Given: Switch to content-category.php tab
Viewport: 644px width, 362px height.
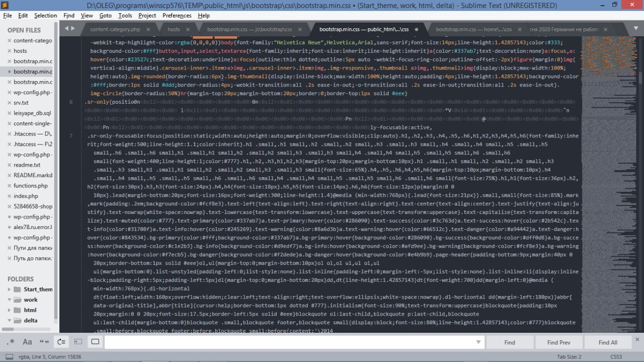Looking at the screenshot, I should click(115, 29).
